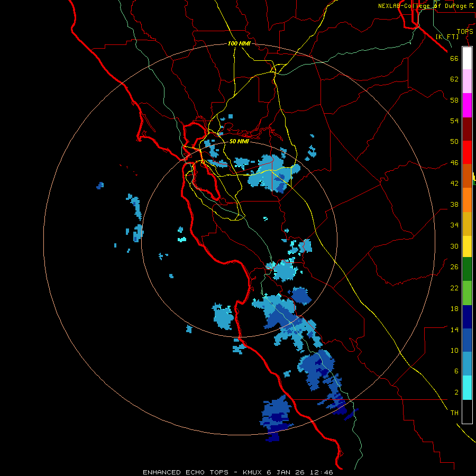This screenshot has height=476, width=476.
Task: Click the "46" scale value
Action: coord(454,162)
